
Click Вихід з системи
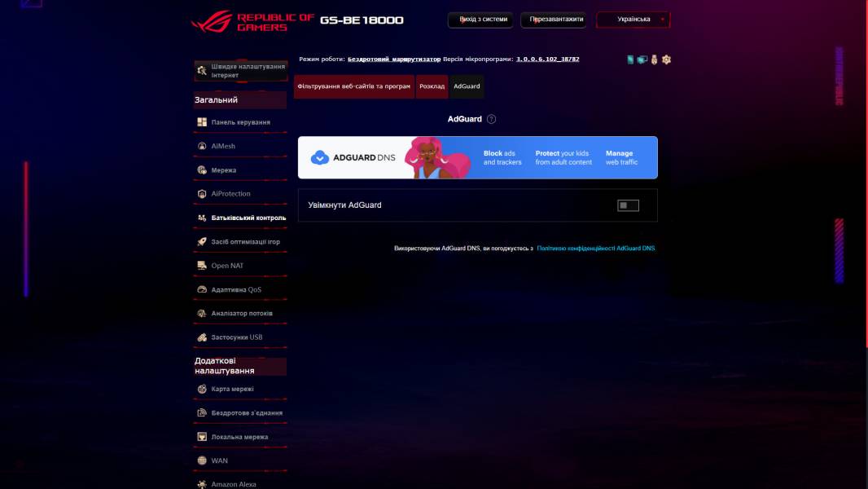pos(480,19)
